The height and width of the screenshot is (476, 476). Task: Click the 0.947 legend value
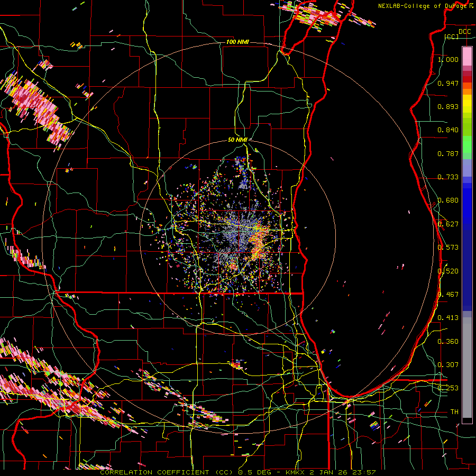point(448,83)
